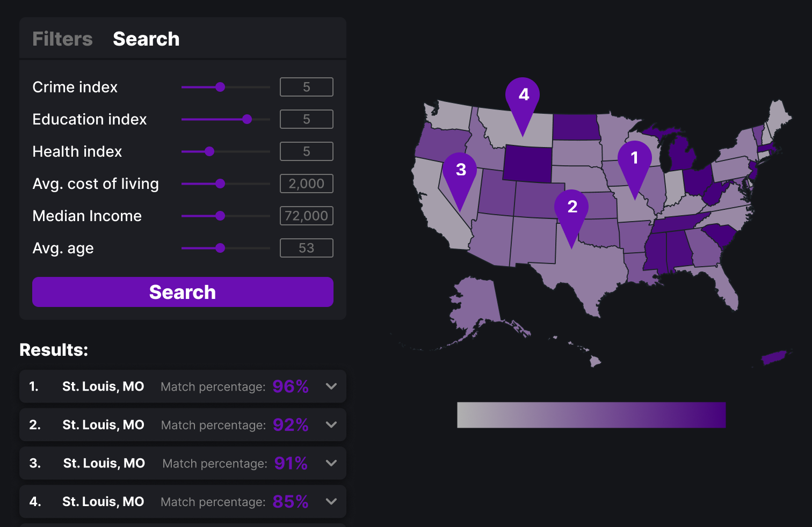
Task: Select map pin number 3
Action: pos(460,171)
